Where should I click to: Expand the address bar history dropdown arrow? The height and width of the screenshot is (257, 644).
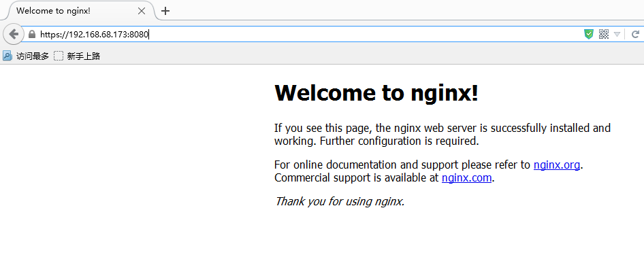(x=617, y=35)
